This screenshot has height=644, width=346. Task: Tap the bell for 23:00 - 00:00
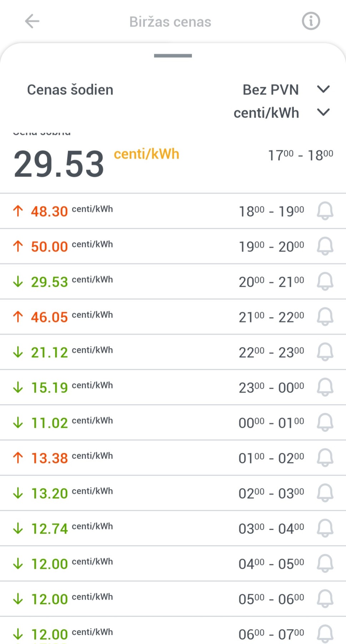[x=325, y=387]
